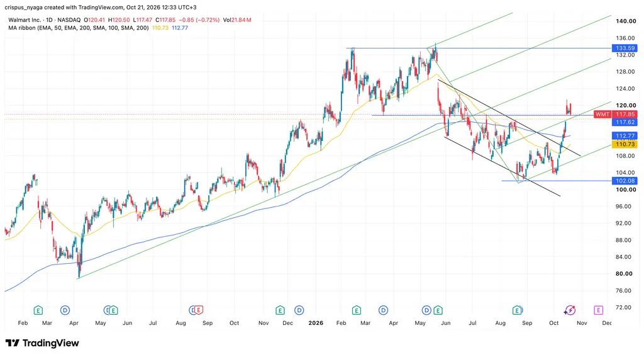Click the red WMT 117.85 current price label
644x357 pixels.
(615, 115)
